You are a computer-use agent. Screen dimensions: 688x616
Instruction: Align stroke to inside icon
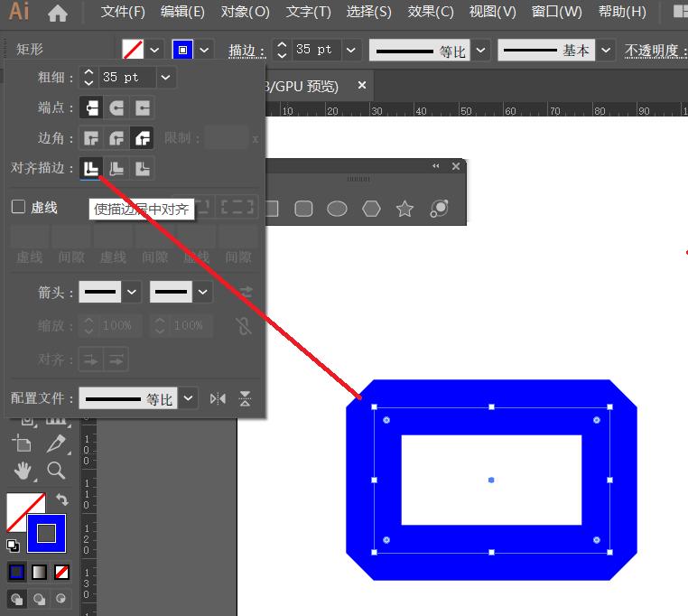tap(116, 168)
